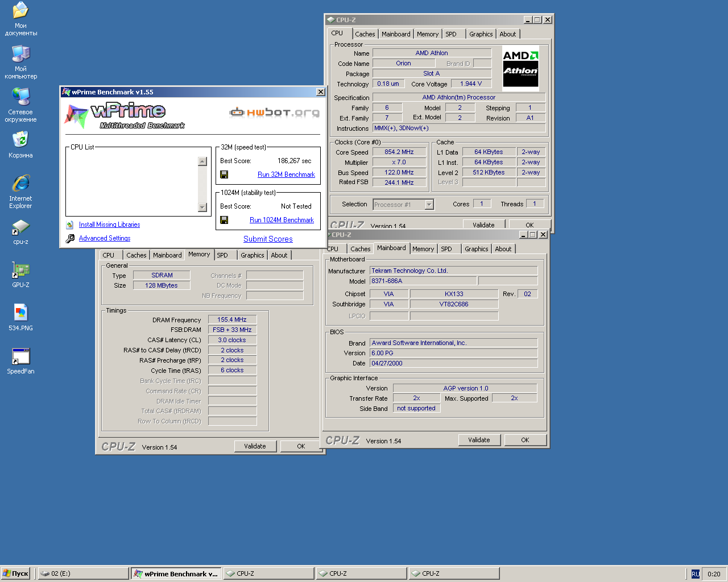Open the processor Selection dropdown

(429, 205)
